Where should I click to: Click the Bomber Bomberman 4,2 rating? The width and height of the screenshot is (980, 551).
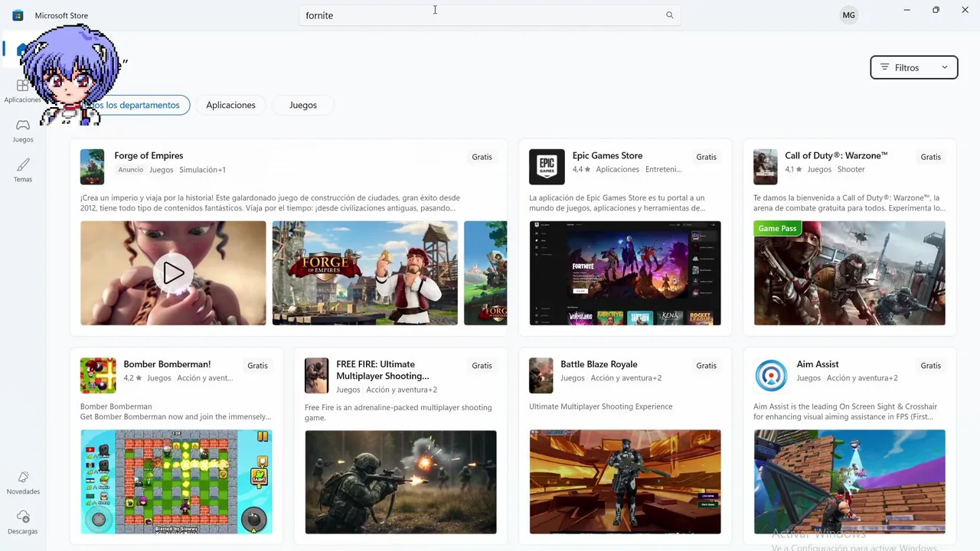coord(132,378)
